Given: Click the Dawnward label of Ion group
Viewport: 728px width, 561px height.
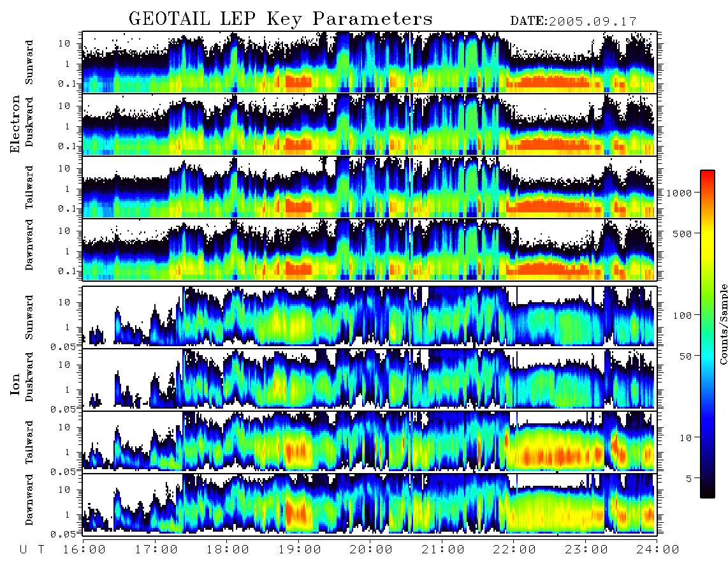Looking at the screenshot, I should pos(29,500).
